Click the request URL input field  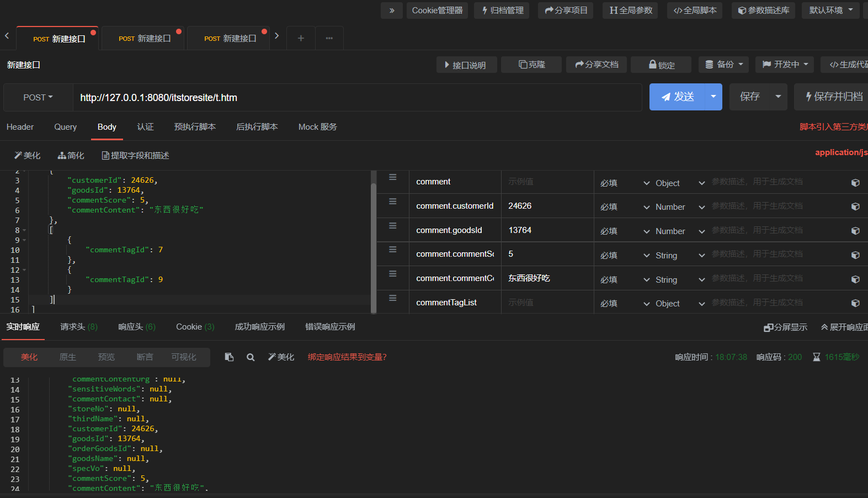(x=357, y=97)
